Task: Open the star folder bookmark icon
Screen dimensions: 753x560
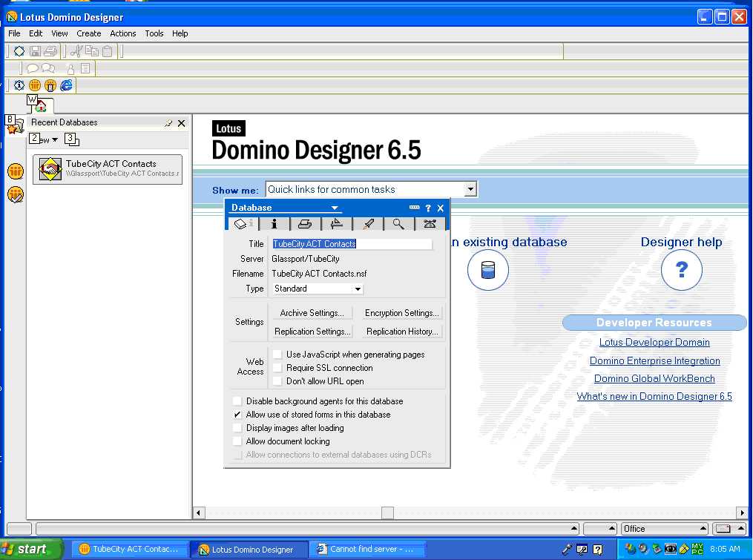Action: point(15,126)
